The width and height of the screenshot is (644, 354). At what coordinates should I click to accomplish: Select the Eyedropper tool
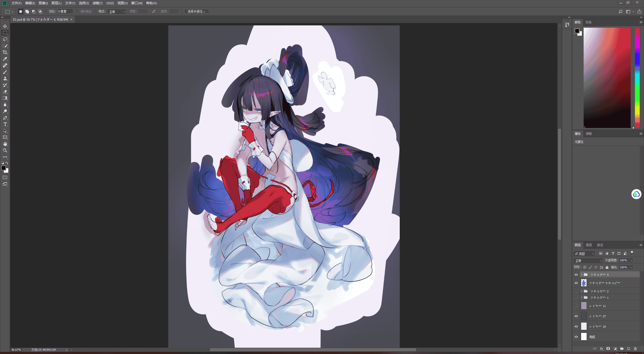pos(5,59)
